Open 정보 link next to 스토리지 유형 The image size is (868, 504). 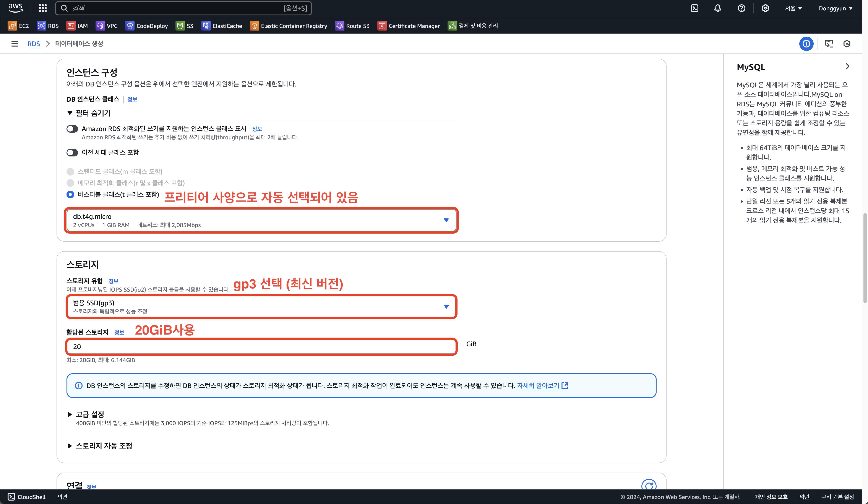[x=113, y=281]
